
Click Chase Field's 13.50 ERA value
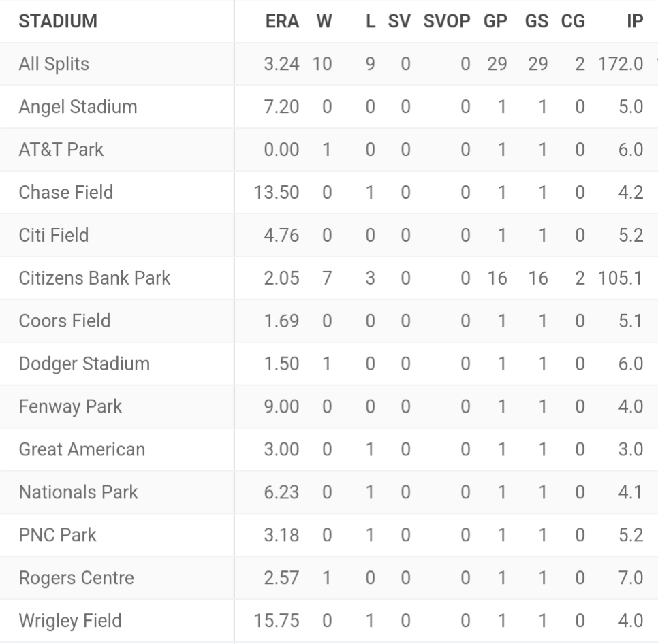[x=277, y=193]
